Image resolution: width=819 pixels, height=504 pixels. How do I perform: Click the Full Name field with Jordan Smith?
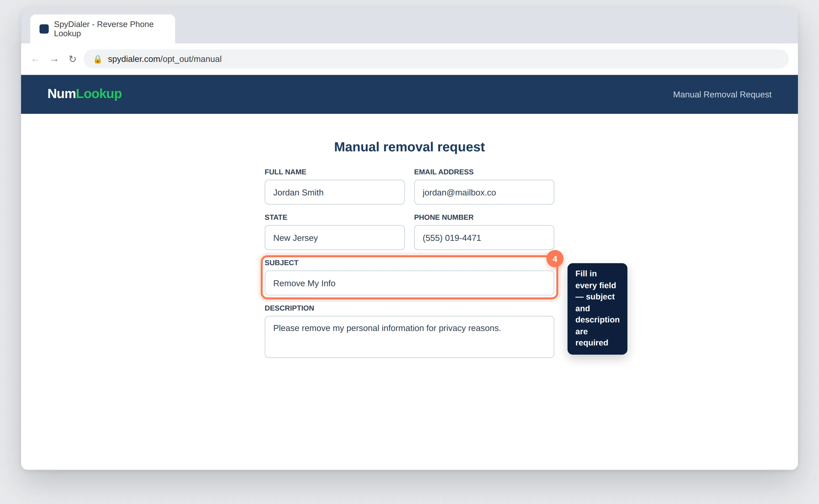pos(334,192)
